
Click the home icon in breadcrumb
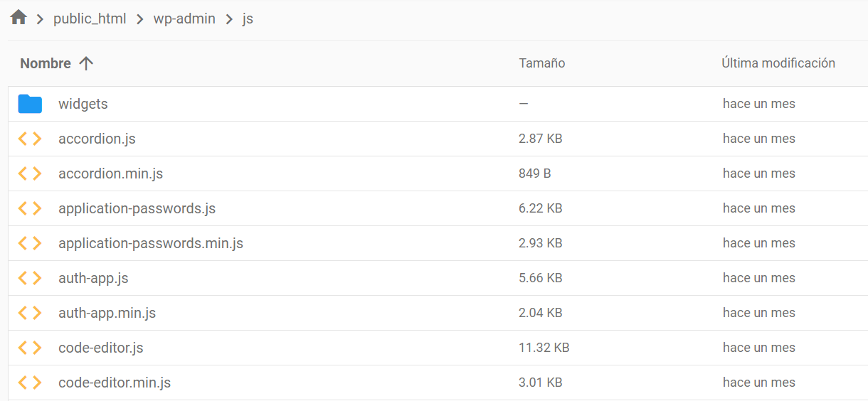pos(18,18)
